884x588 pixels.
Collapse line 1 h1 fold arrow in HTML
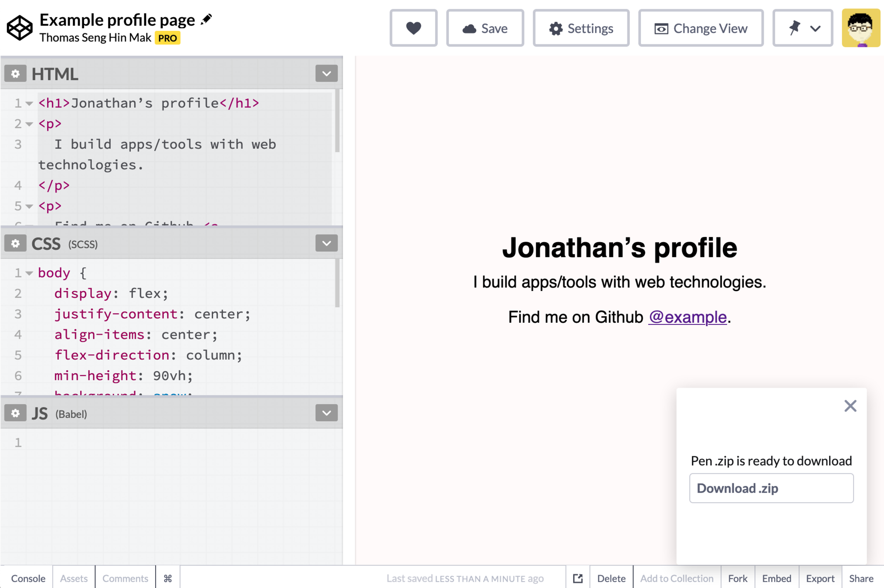coord(29,104)
